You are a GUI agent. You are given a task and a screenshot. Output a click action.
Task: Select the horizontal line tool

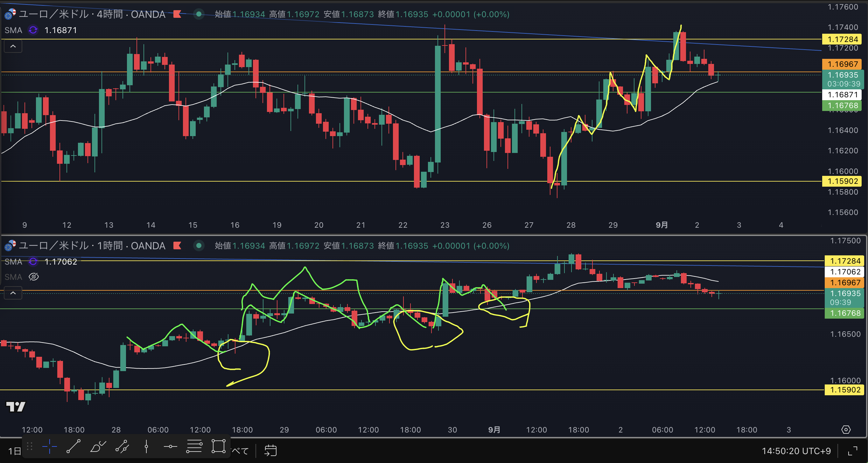pyautogui.click(x=171, y=447)
